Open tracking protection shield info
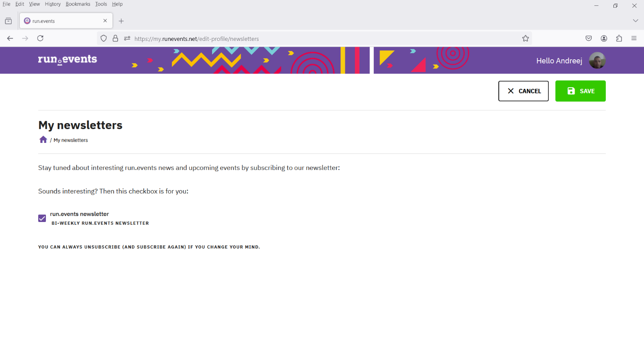Screen dimensions: 644x342 [x=103, y=39]
